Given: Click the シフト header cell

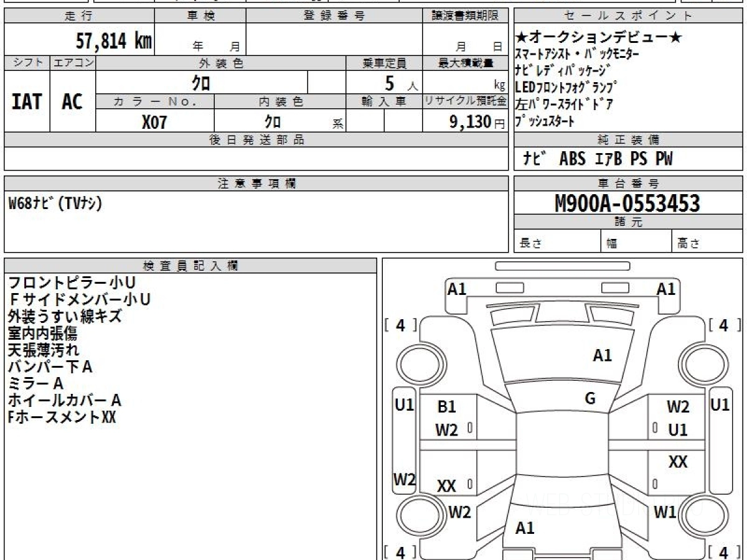Looking at the screenshot, I should coord(27,63).
